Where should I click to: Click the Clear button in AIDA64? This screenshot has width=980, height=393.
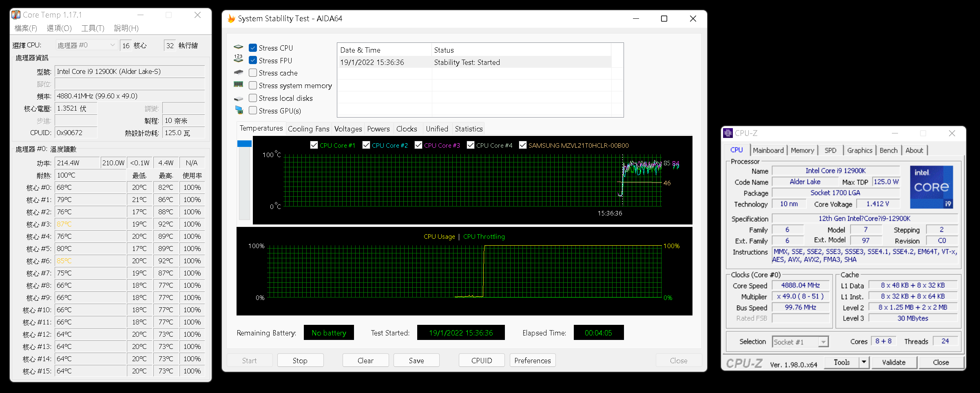(365, 360)
